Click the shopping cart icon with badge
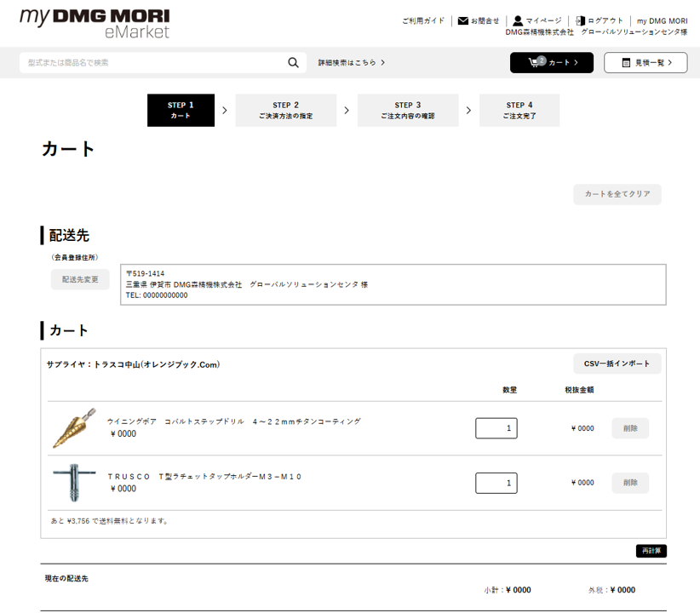 click(536, 61)
